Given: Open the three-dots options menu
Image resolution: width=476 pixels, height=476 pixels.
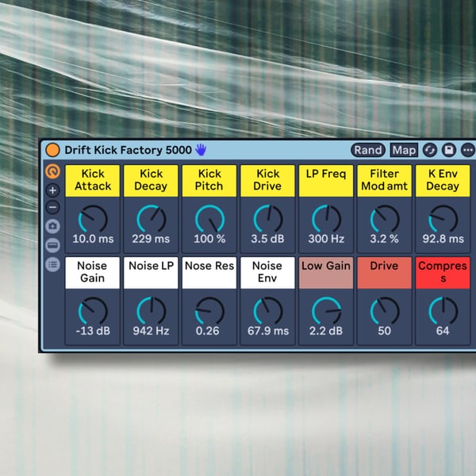Looking at the screenshot, I should [x=468, y=150].
